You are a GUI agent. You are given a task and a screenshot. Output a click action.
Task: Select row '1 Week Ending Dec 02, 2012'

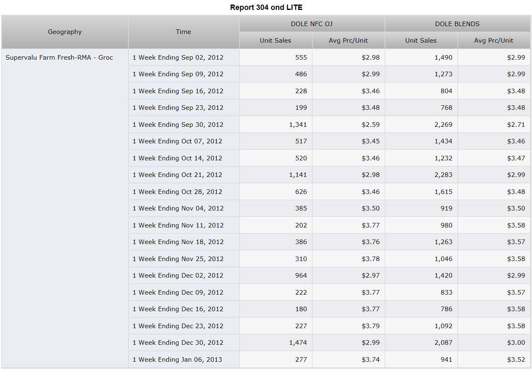point(184,276)
